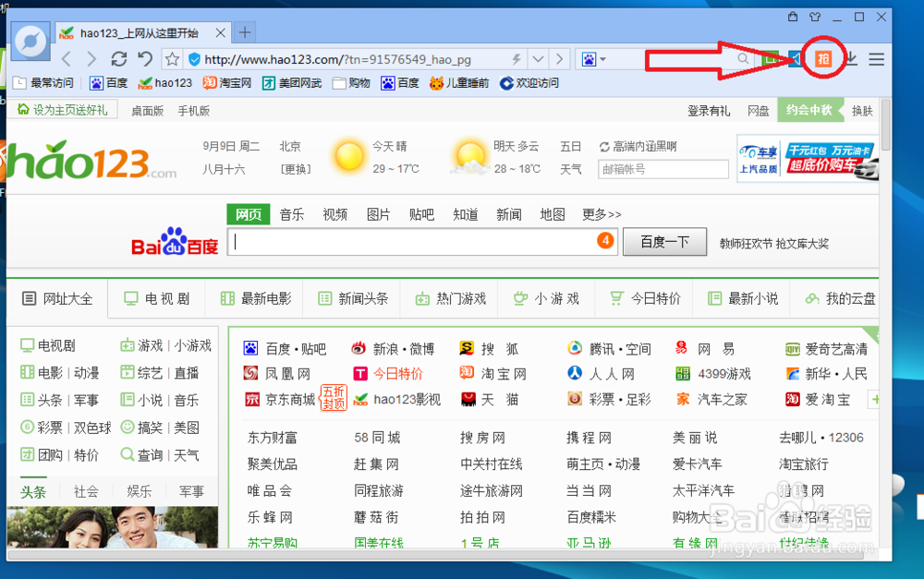Select the 音乐 search tab

coord(291,214)
